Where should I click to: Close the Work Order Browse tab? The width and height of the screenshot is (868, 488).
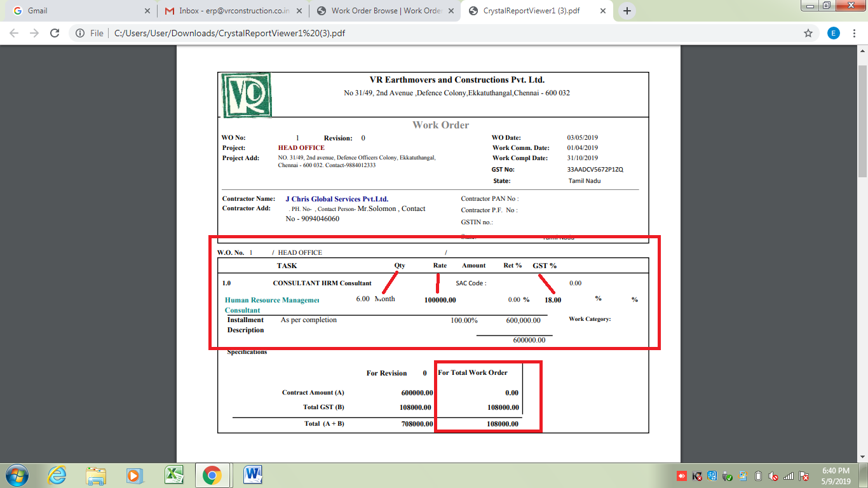click(x=452, y=11)
